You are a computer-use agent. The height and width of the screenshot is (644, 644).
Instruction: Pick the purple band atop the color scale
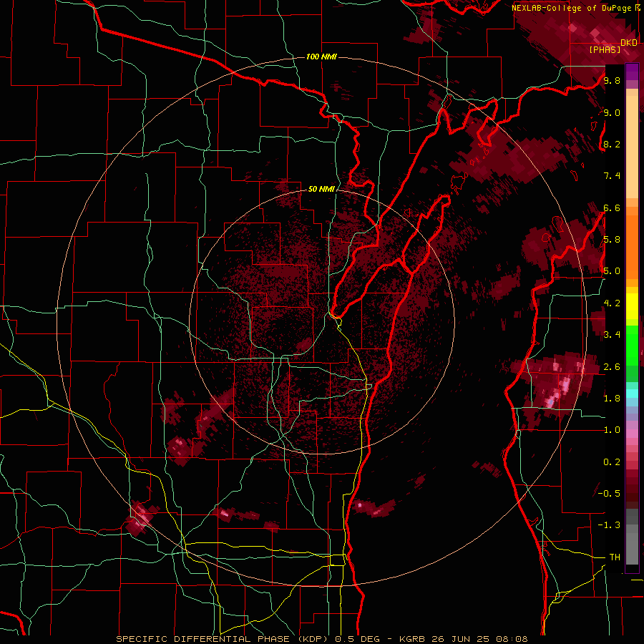point(632,72)
